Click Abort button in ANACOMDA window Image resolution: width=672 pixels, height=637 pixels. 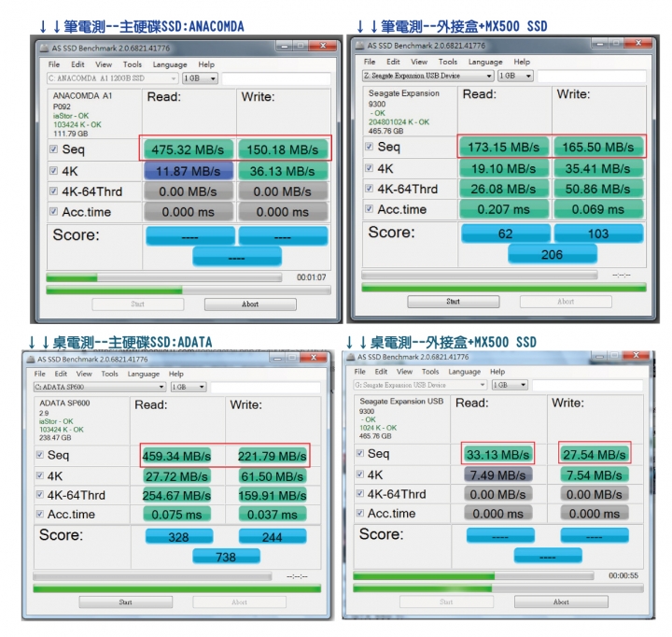[x=250, y=304]
